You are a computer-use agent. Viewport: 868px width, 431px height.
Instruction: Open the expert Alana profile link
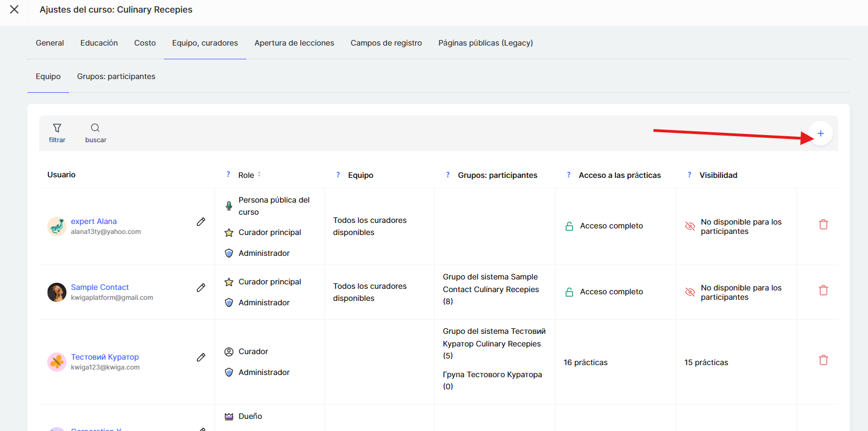tap(94, 221)
